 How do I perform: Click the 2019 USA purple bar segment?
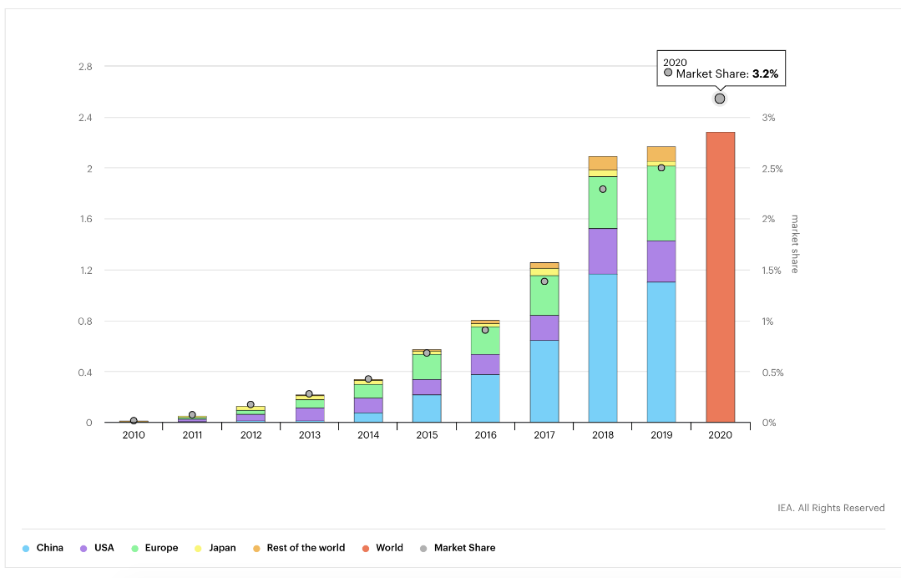(x=661, y=261)
